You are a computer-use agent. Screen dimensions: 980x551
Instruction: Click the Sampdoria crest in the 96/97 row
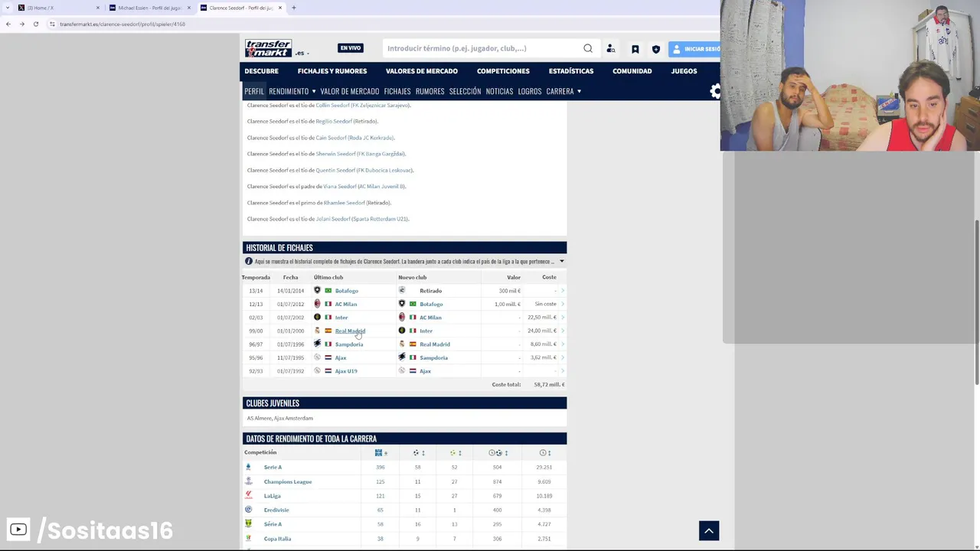point(317,344)
